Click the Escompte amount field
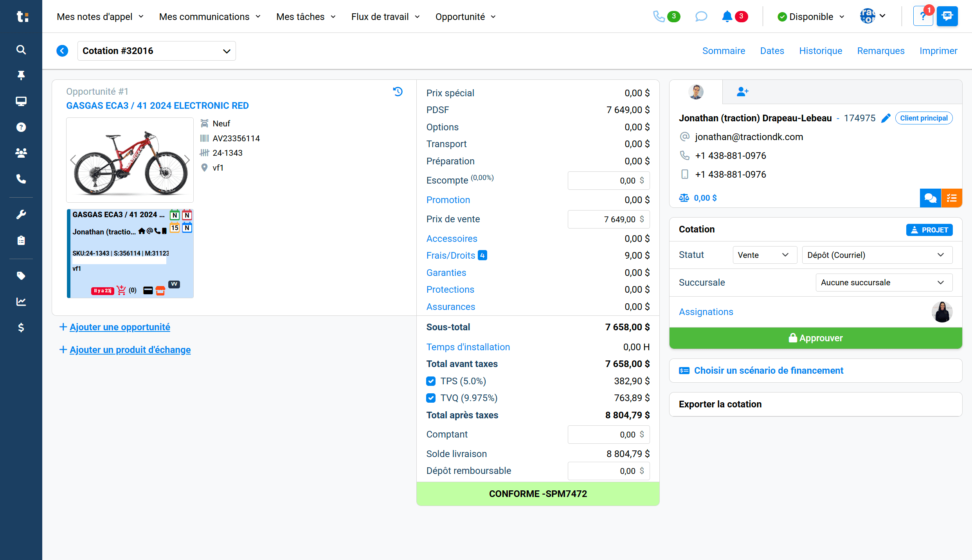Viewport: 972px width, 560px height. pos(608,180)
